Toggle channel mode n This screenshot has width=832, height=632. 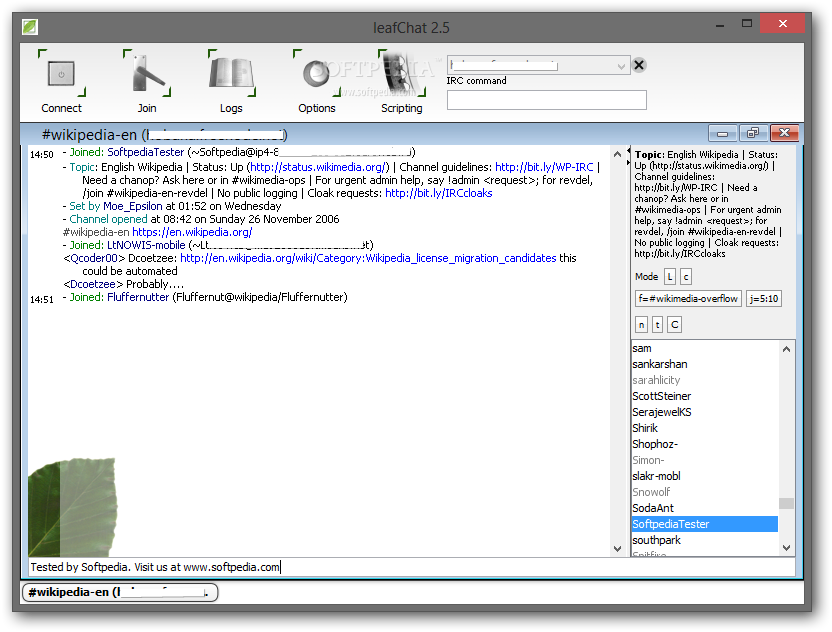(642, 324)
